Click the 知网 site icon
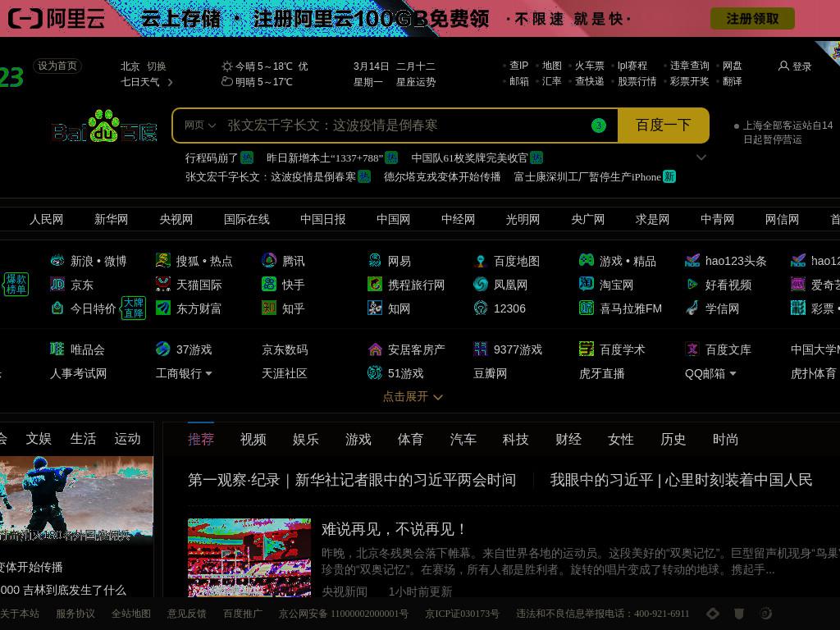The image size is (840, 630). pyautogui.click(x=374, y=308)
